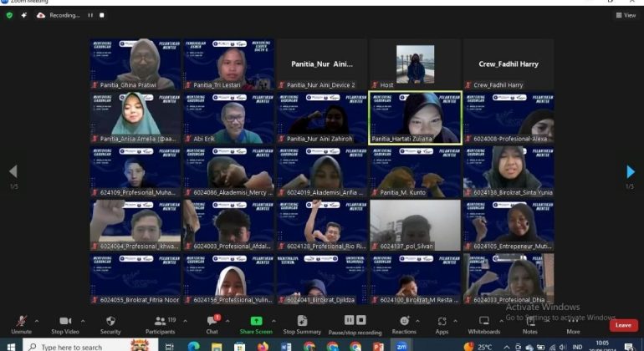644x351 pixels.
Task: Select Panitia_Tri Lestari video tile
Action: point(228,64)
